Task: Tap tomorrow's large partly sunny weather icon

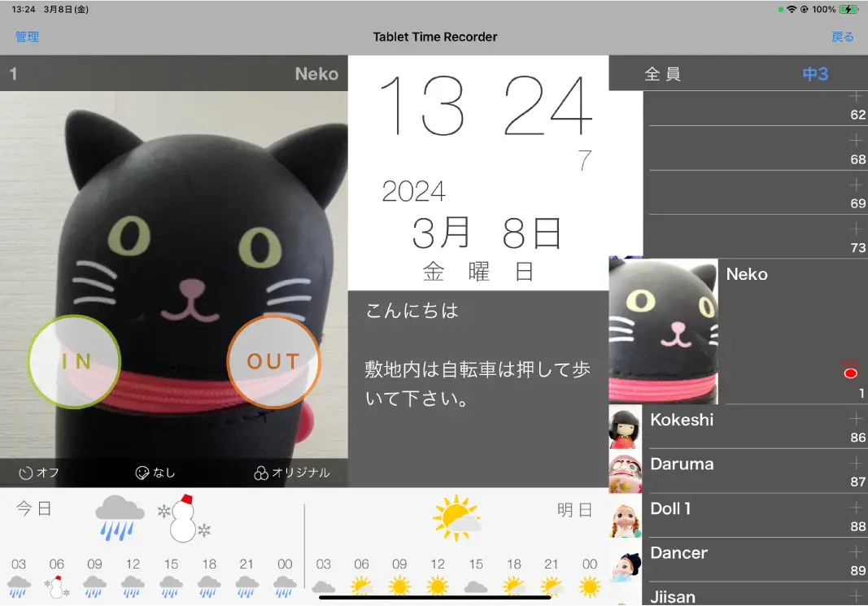Action: [x=456, y=518]
